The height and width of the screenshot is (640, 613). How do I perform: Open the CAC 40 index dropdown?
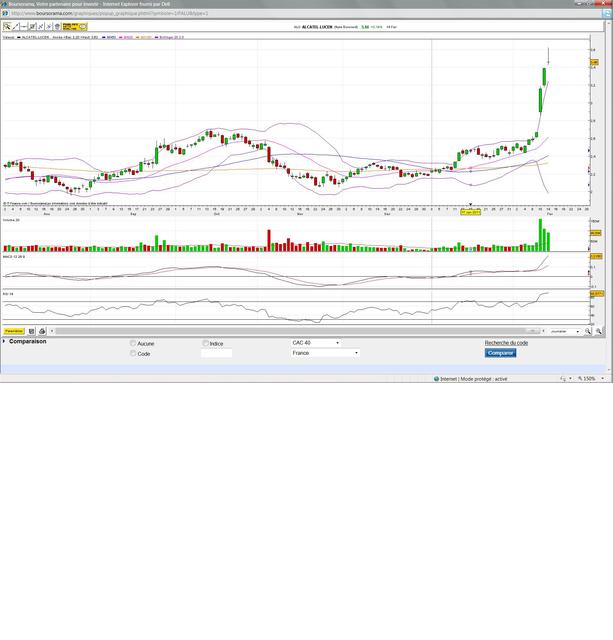(315, 343)
